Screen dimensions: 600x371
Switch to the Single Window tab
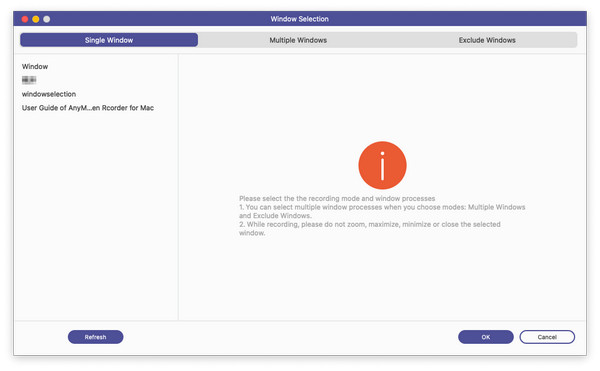point(109,40)
